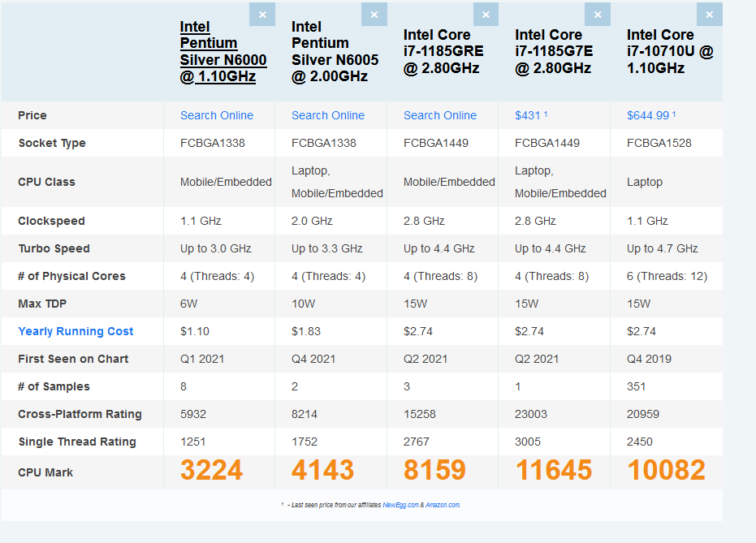The image size is (756, 543).
Task: Open Intel Core i7-1185GRE heading
Action: (x=443, y=52)
